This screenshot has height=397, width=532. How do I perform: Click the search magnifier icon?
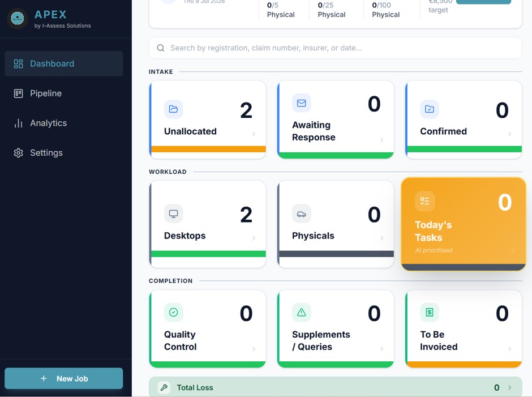161,48
